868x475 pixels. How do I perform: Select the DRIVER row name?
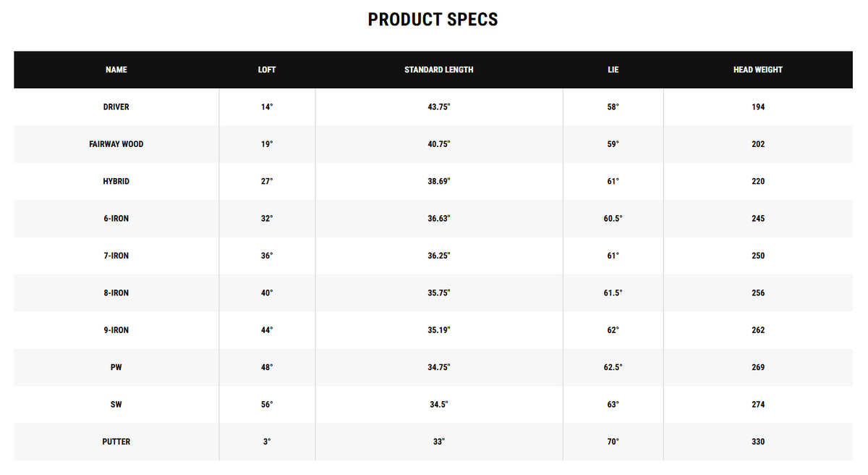click(116, 107)
